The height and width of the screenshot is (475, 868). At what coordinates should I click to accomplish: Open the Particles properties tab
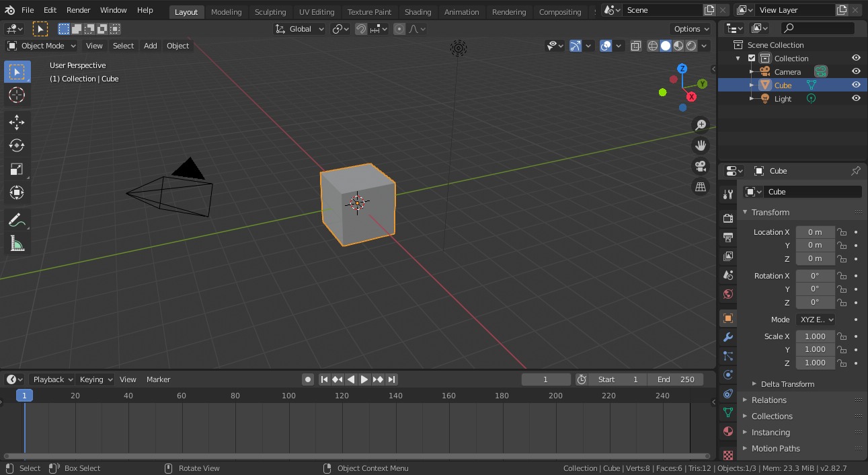(x=727, y=356)
